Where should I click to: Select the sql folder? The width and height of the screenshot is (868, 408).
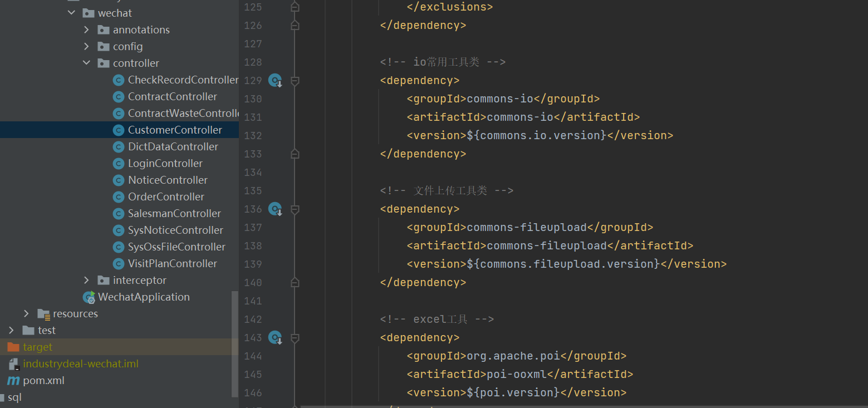14,397
